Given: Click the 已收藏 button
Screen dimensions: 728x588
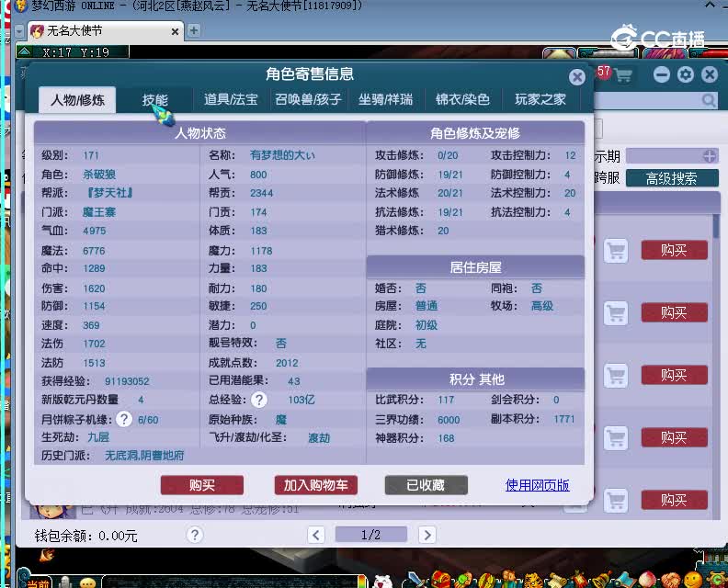Looking at the screenshot, I should (426, 485).
